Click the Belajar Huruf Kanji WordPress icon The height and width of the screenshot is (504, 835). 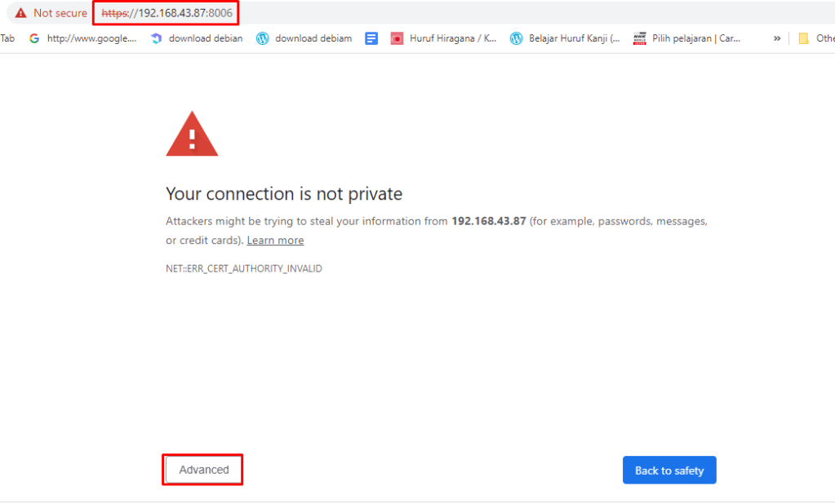tap(516, 38)
